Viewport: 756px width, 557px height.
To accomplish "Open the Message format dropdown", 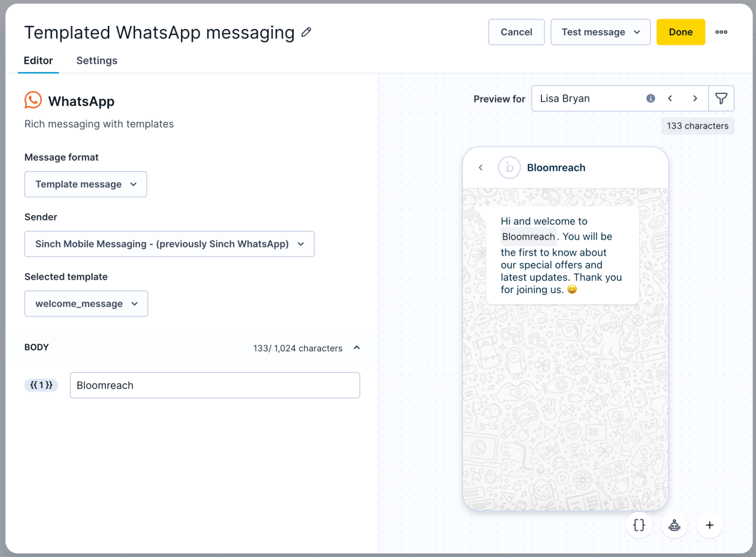I will (x=85, y=184).
